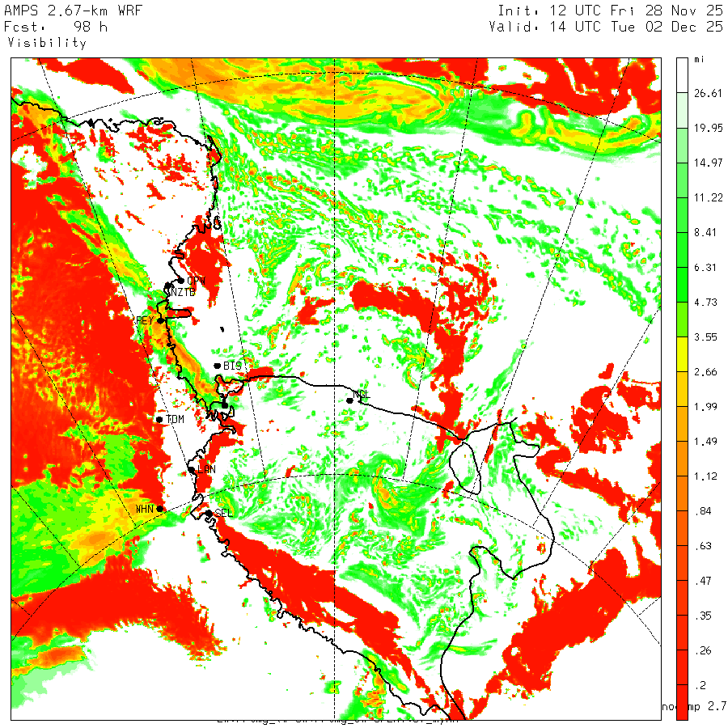Screen dimensions: 728x728
Task: Select the 'Init: 12 UTC Fri 28 Nov 25' line
Action: (611, 11)
